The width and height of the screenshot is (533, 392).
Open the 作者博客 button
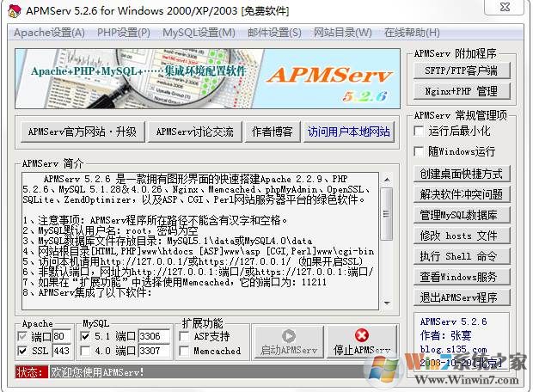(273, 132)
